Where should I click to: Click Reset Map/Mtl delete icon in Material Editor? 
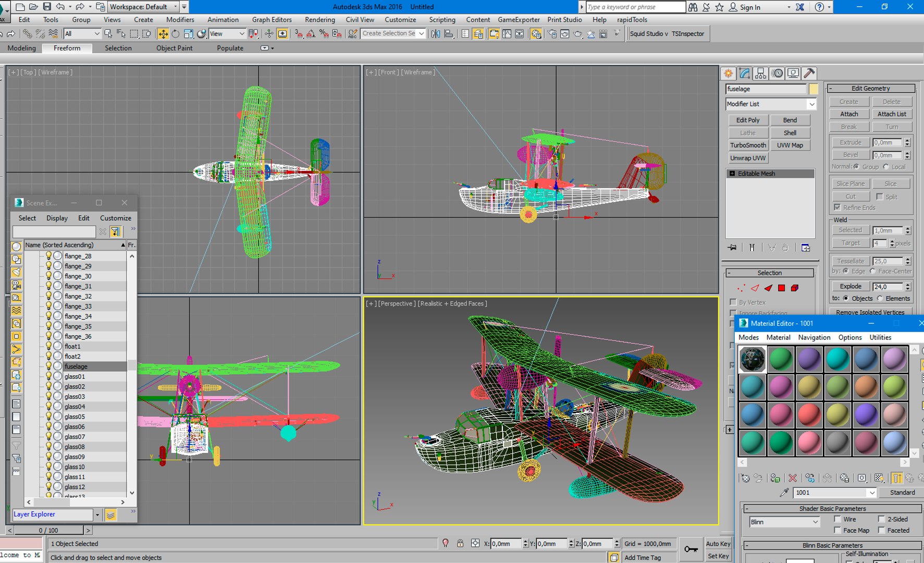pyautogui.click(x=793, y=478)
